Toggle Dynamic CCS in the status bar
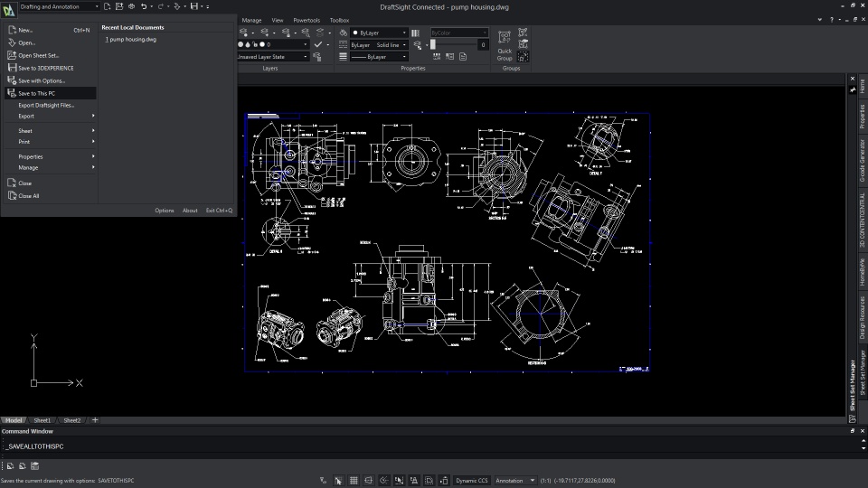Screen dimensions: 868x488 (472, 480)
